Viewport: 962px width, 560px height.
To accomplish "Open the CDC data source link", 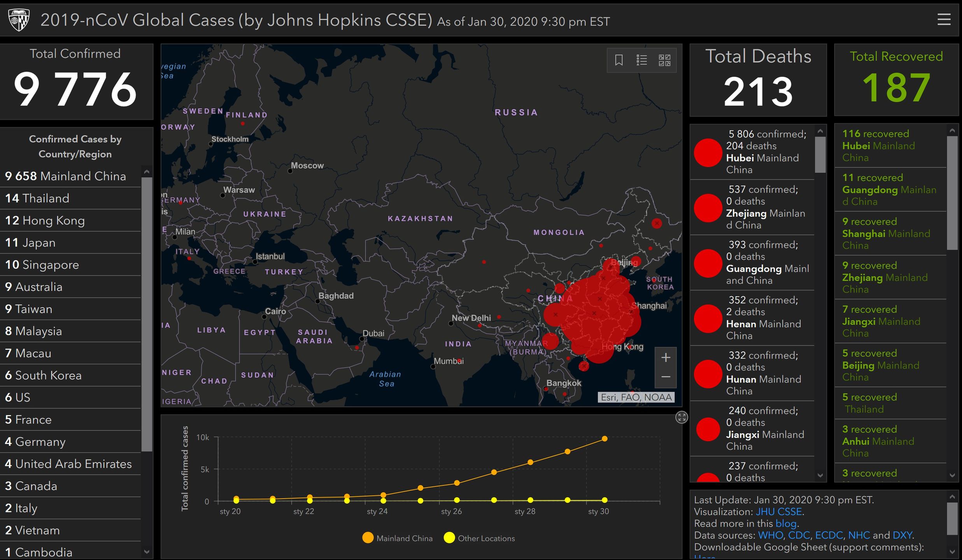I will 799,535.
